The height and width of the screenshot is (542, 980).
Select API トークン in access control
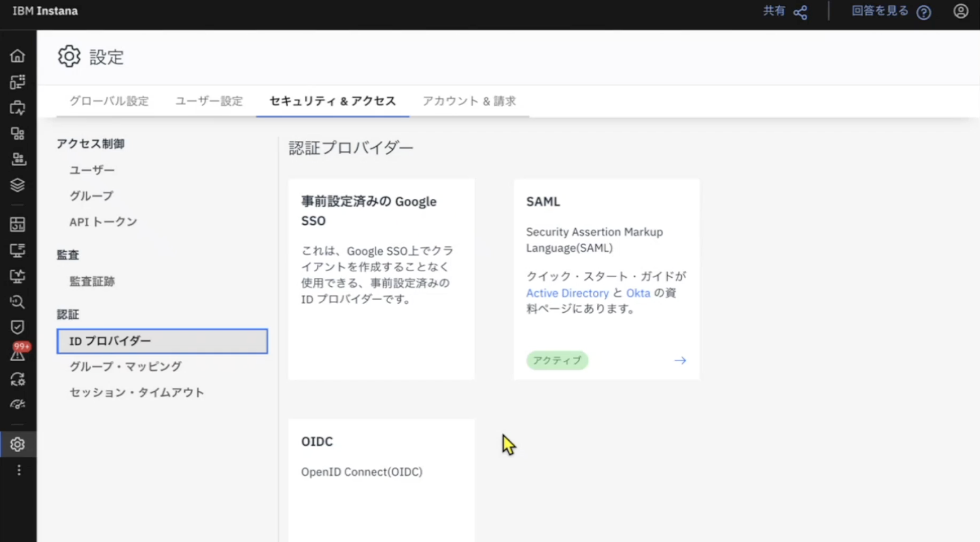103,222
